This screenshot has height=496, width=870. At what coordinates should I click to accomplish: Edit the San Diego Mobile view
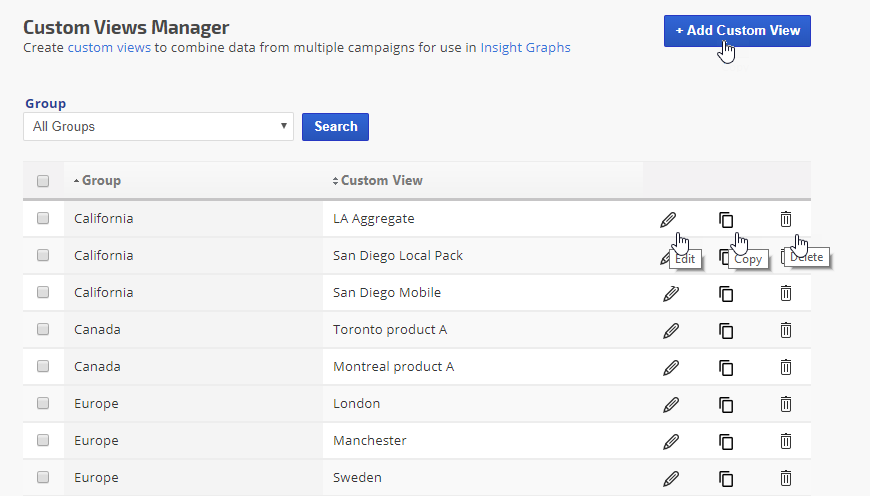(670, 293)
